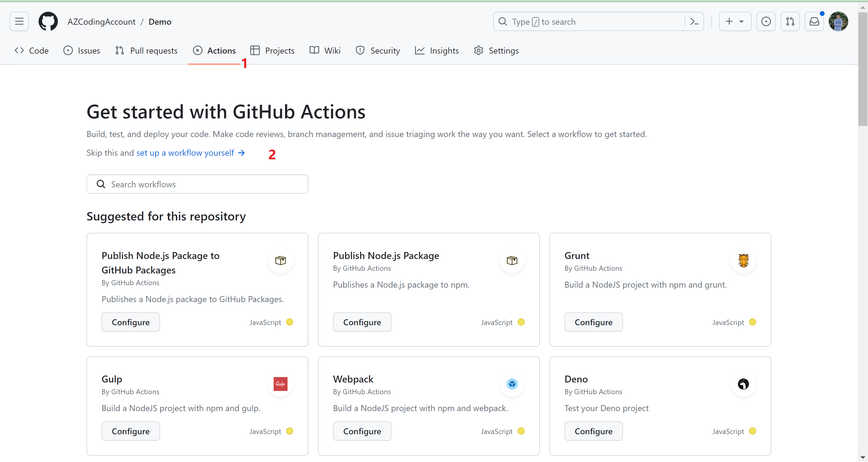Expand the create new plus dropdown
Viewport: 868px width, 462px height.
click(x=735, y=22)
